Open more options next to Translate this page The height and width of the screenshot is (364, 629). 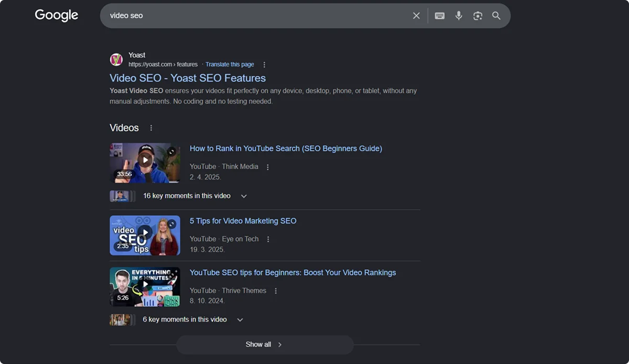pos(264,64)
